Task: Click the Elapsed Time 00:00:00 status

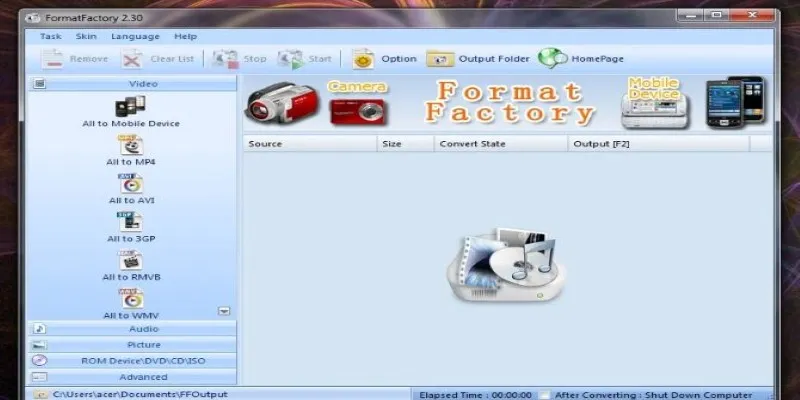Action: [476, 395]
